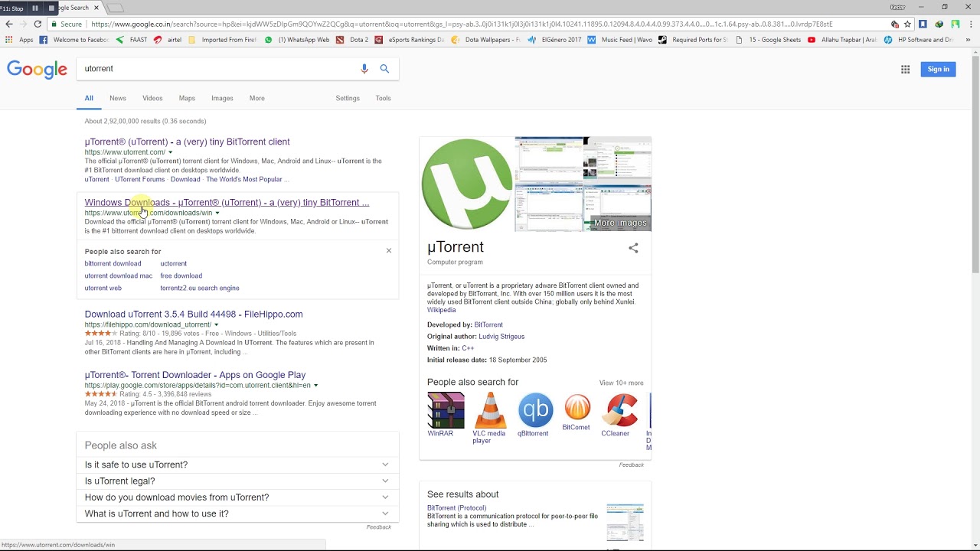The height and width of the screenshot is (551, 980).
Task: Open More images in knowledge panel
Action: tap(620, 223)
